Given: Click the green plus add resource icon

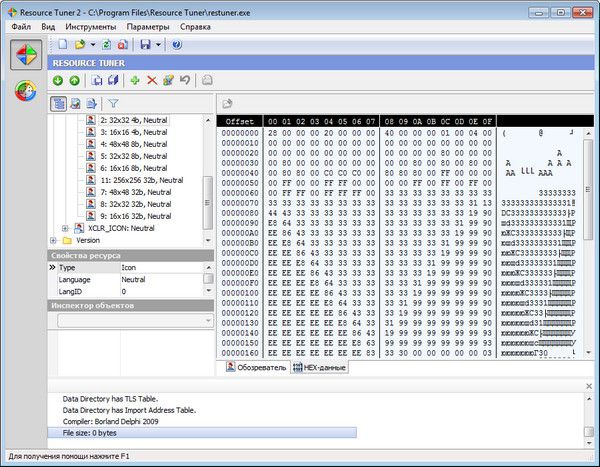Looking at the screenshot, I should click(135, 80).
